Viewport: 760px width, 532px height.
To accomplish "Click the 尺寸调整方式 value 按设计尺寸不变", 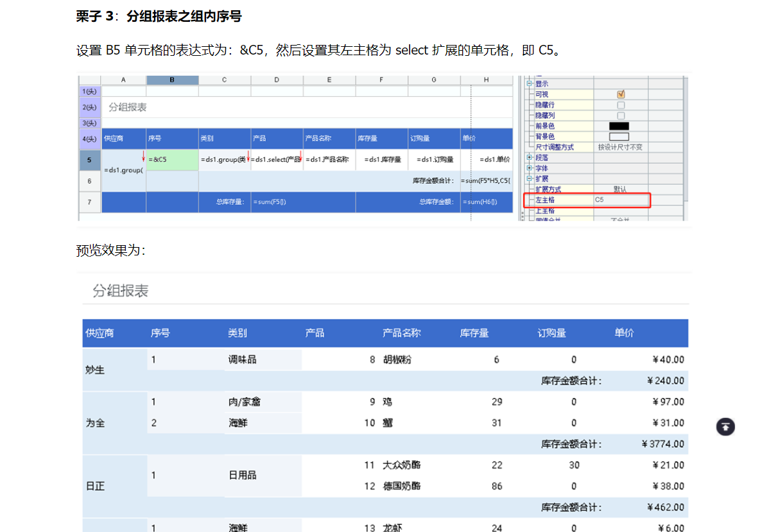I will [620, 147].
